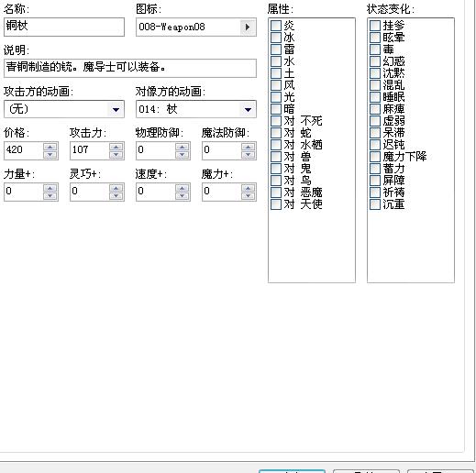Decrease the 魔力+ value with down arrow
Screen dimensions: 476x473
point(249,196)
